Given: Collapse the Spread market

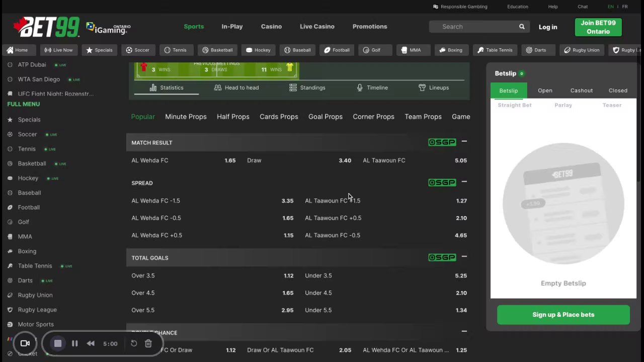Looking at the screenshot, I should [464, 182].
